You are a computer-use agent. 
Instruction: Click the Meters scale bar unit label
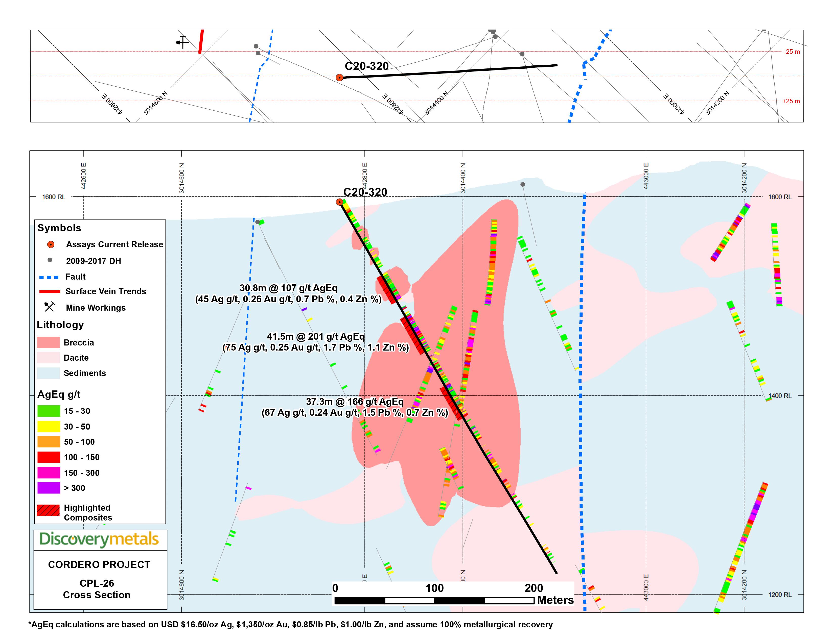tap(555, 600)
